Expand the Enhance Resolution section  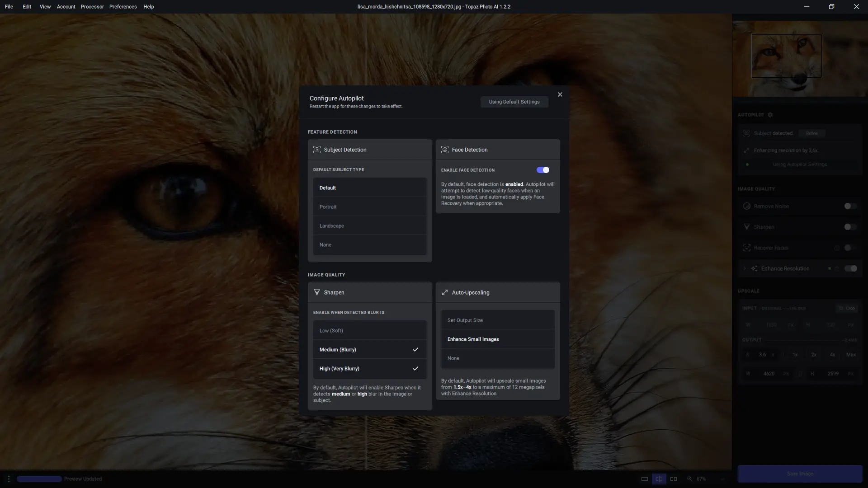(x=745, y=268)
